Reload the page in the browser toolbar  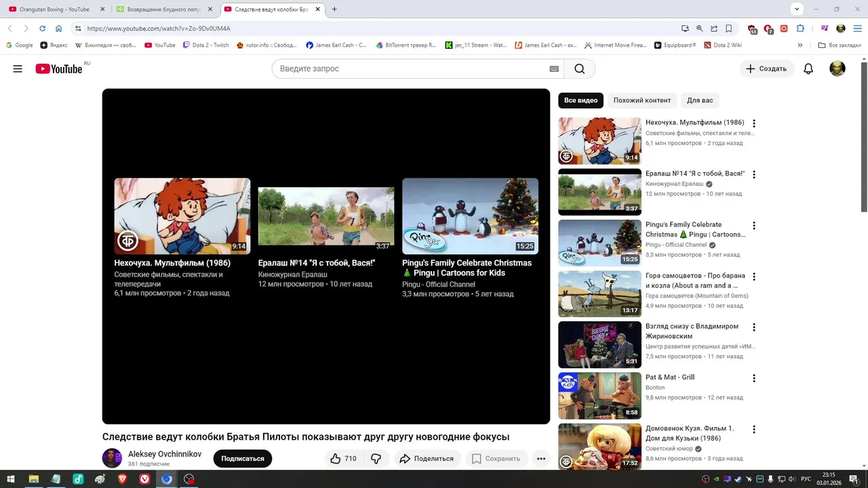[x=42, y=28]
